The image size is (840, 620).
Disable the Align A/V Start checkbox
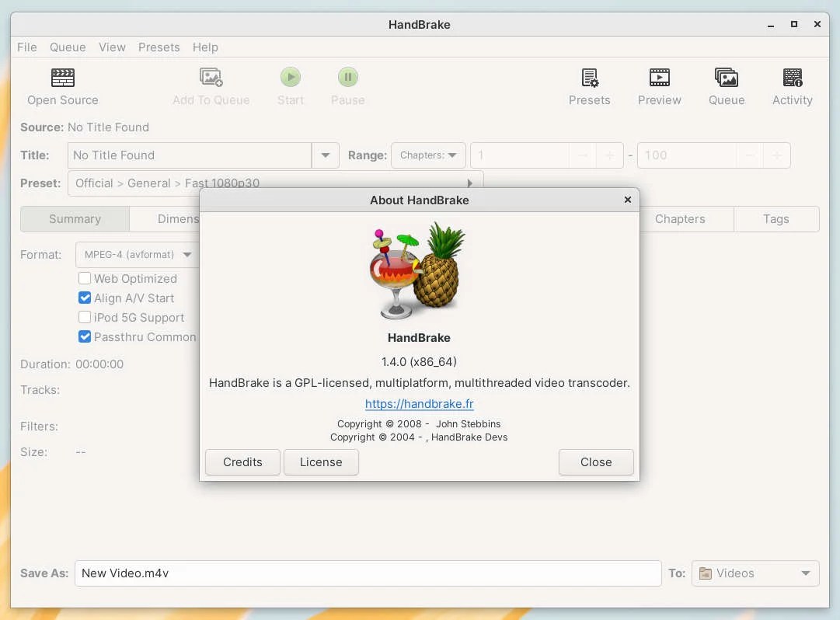(85, 298)
